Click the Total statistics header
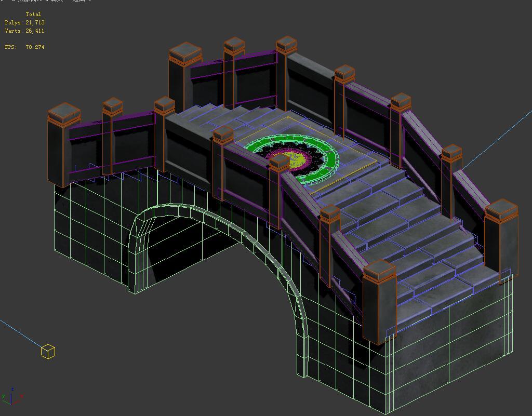532x416 pixels. click(x=33, y=15)
